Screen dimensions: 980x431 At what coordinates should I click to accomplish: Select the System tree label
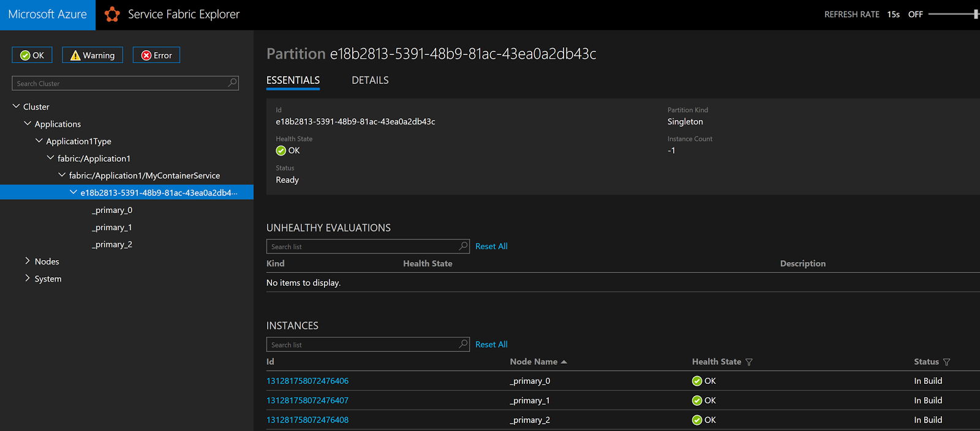(x=48, y=279)
